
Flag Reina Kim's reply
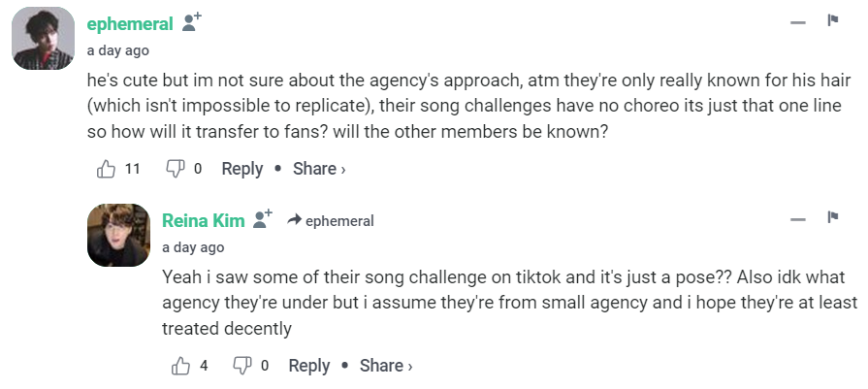click(832, 217)
